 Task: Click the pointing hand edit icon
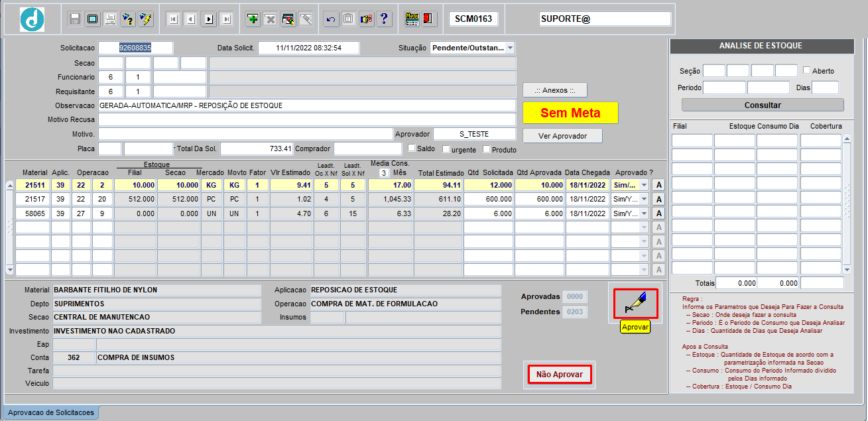click(x=367, y=19)
